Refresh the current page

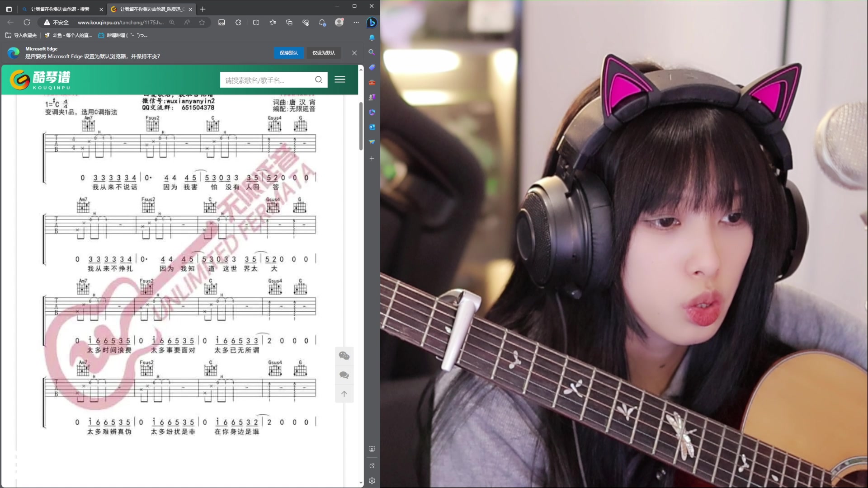[x=27, y=22]
